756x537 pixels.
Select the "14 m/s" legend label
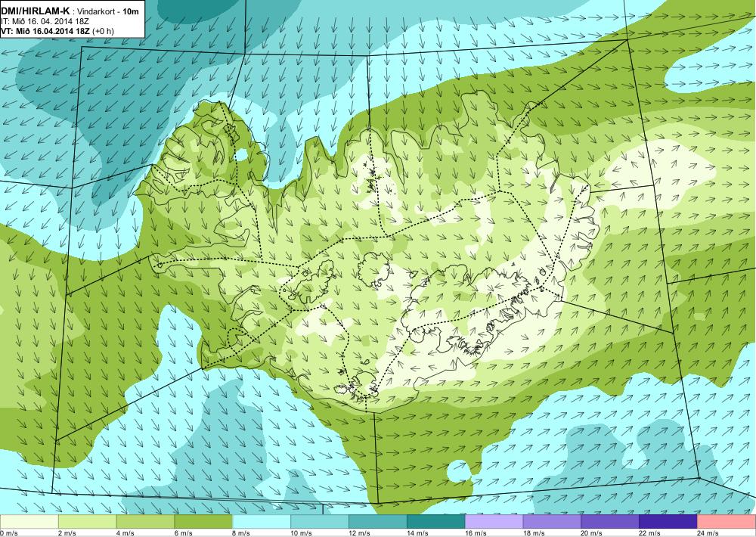(417, 533)
